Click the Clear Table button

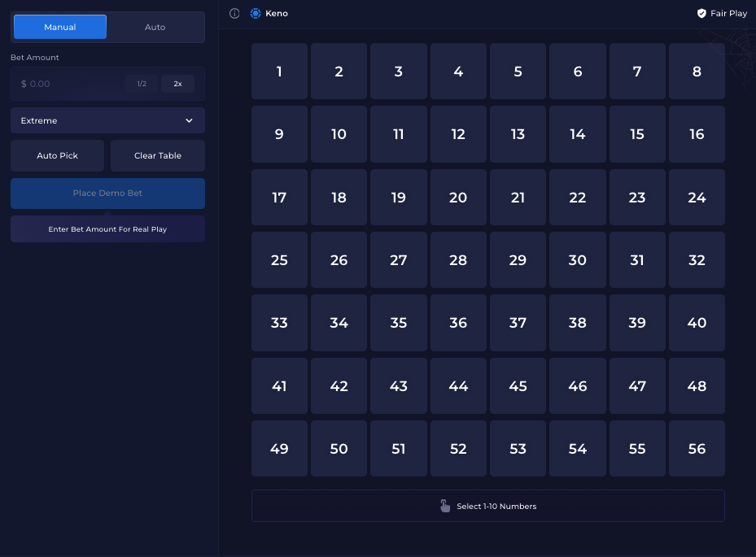coord(158,155)
